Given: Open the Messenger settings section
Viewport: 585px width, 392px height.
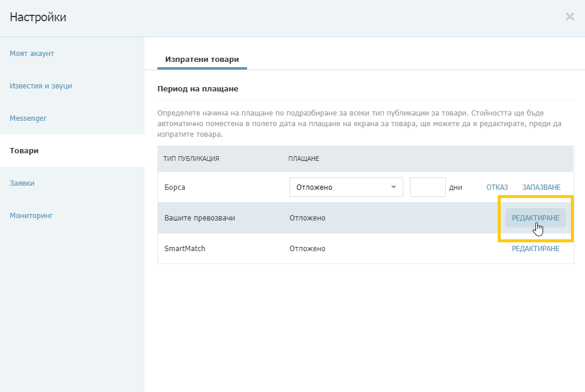Looking at the screenshot, I should 28,118.
